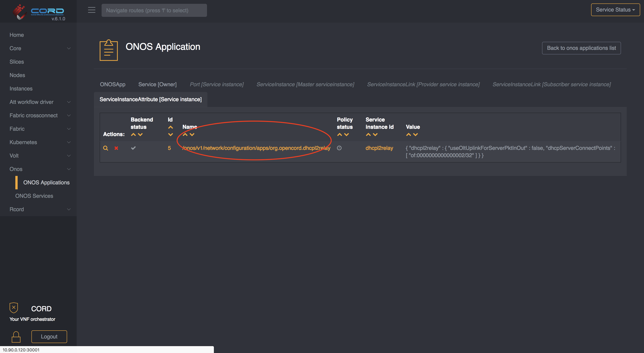Open ServiceInstanceLink [Provider service instance] tab
This screenshot has height=353, width=644.
423,85
